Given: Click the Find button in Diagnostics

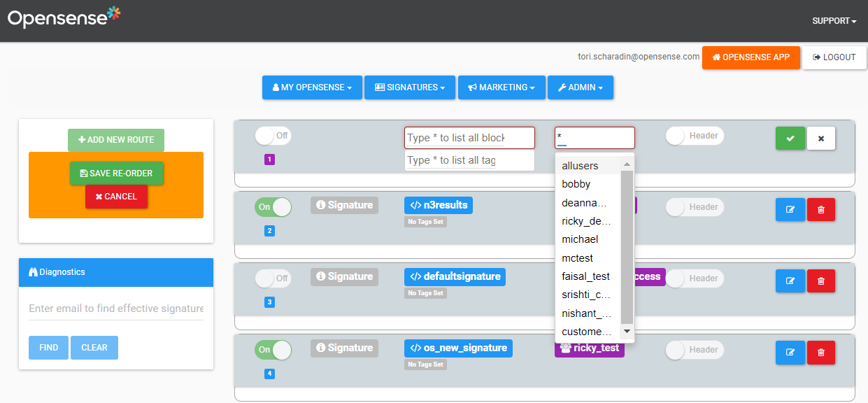Looking at the screenshot, I should (48, 348).
